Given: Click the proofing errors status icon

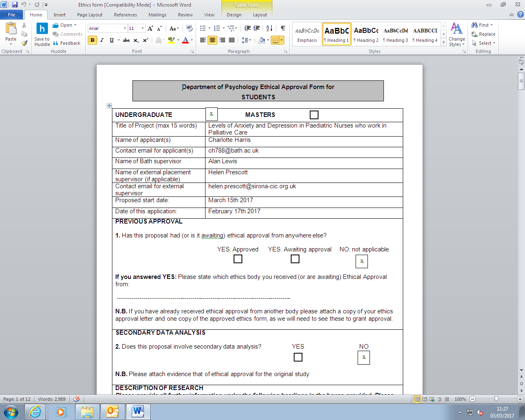Looking at the screenshot, I should coord(76,399).
